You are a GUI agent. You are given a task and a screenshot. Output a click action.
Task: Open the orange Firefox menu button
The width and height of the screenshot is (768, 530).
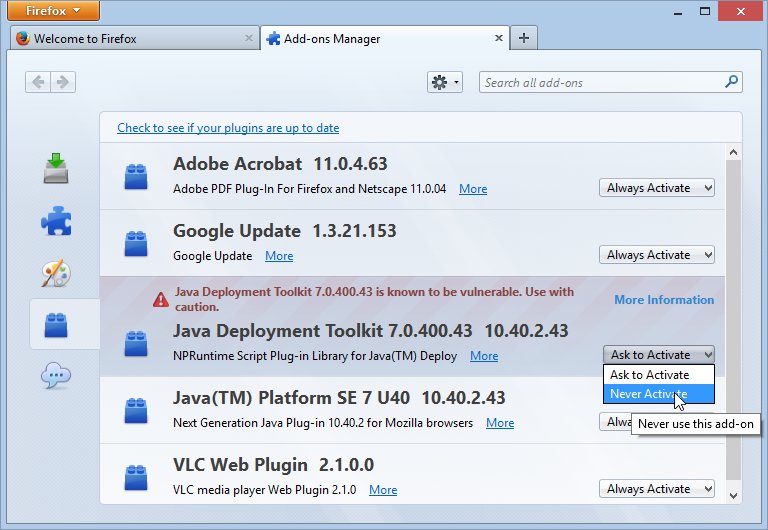pyautogui.click(x=53, y=10)
